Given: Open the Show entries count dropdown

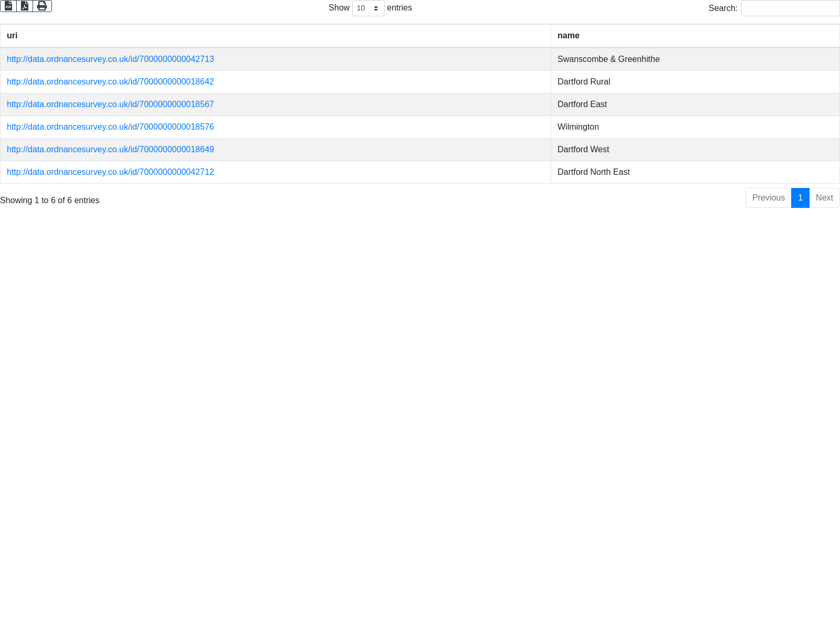Looking at the screenshot, I should click(x=368, y=8).
